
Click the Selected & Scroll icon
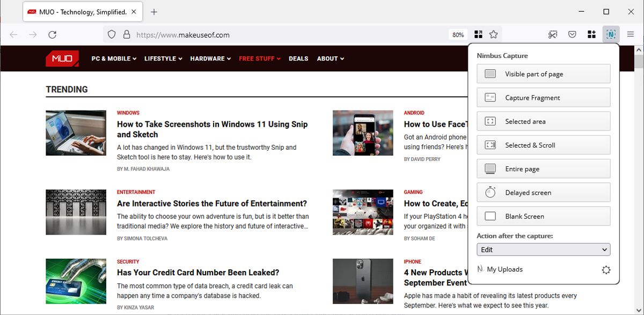pos(490,145)
